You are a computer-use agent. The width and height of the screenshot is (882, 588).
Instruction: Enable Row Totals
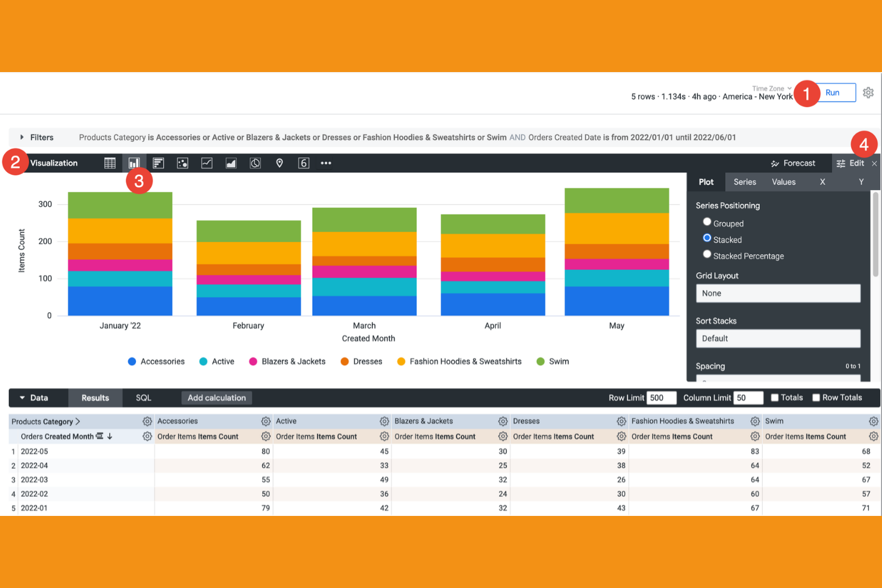point(816,397)
